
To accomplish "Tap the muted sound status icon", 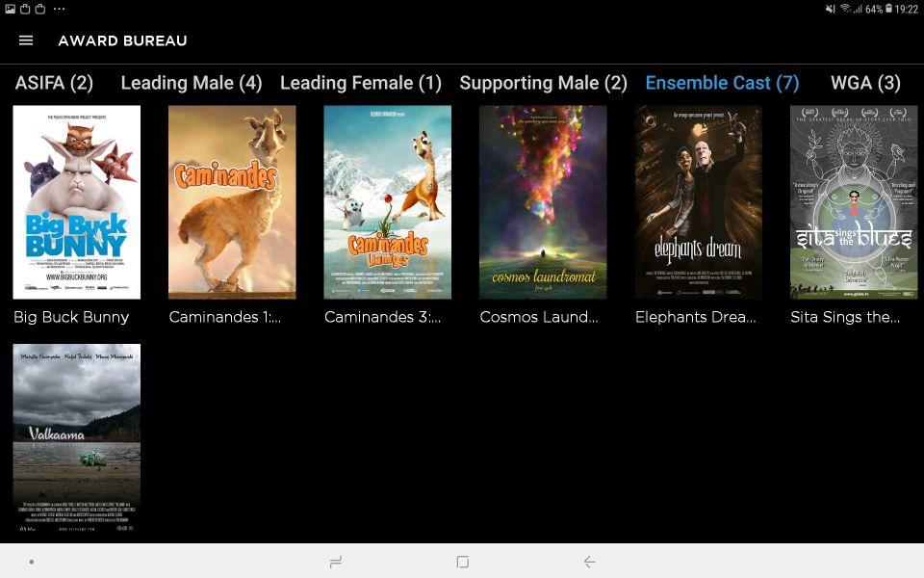I will point(831,9).
